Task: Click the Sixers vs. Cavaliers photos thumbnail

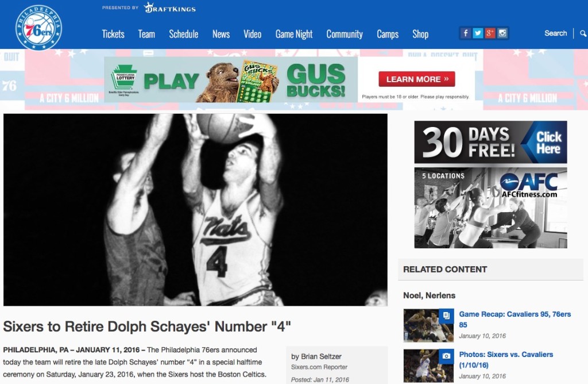Action: pyautogui.click(x=428, y=366)
